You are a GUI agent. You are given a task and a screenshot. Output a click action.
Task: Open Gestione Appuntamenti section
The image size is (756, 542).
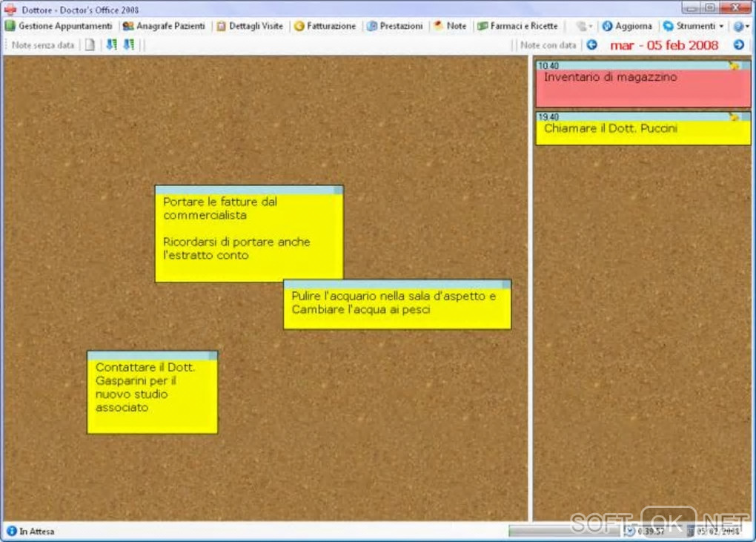pyautogui.click(x=59, y=26)
